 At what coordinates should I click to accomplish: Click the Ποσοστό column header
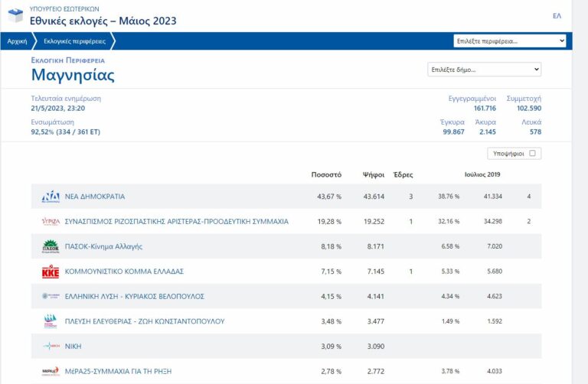(x=326, y=174)
